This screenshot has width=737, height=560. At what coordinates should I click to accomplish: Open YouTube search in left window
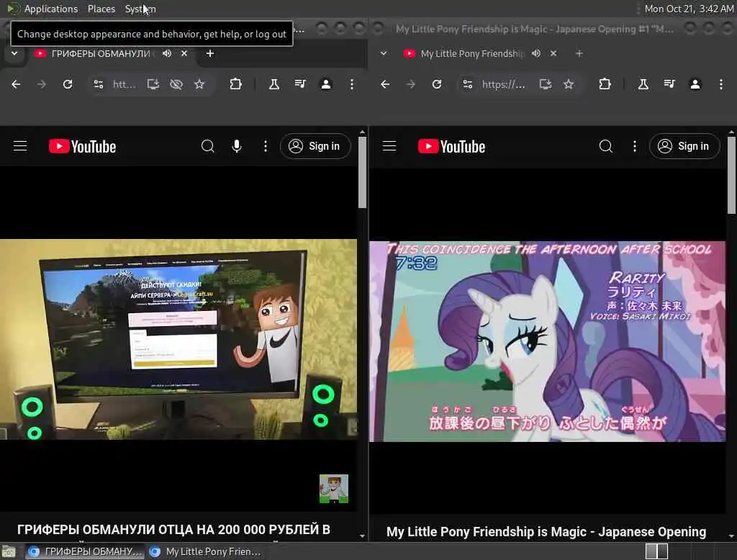208,146
